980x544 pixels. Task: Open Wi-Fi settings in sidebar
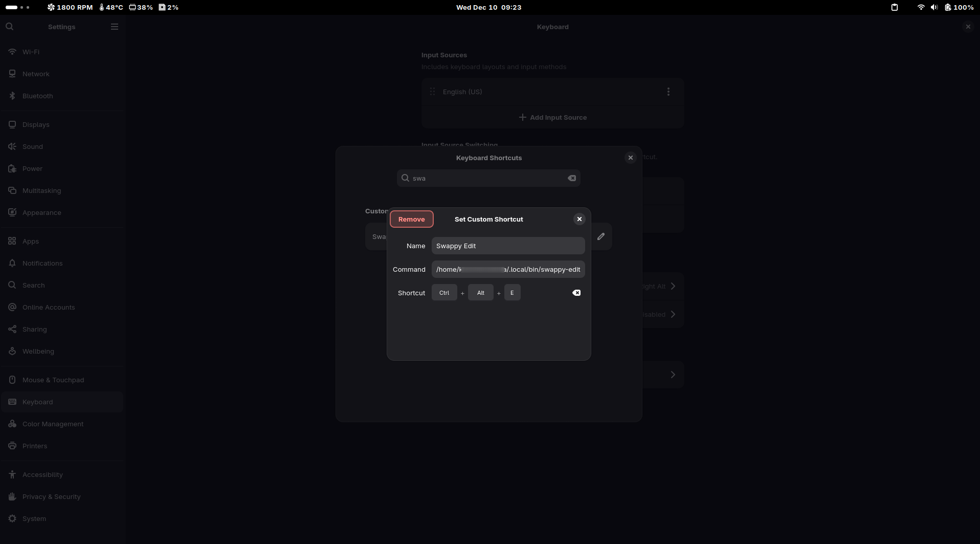pyautogui.click(x=31, y=52)
